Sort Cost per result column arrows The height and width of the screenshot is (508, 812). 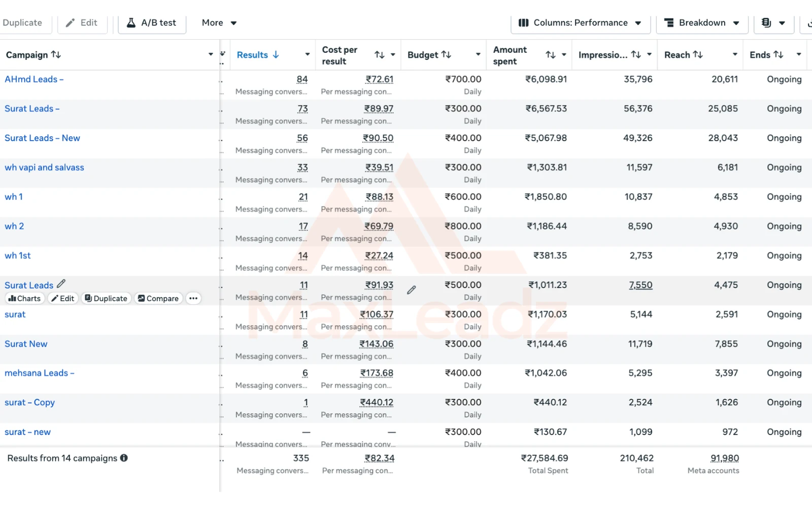380,55
